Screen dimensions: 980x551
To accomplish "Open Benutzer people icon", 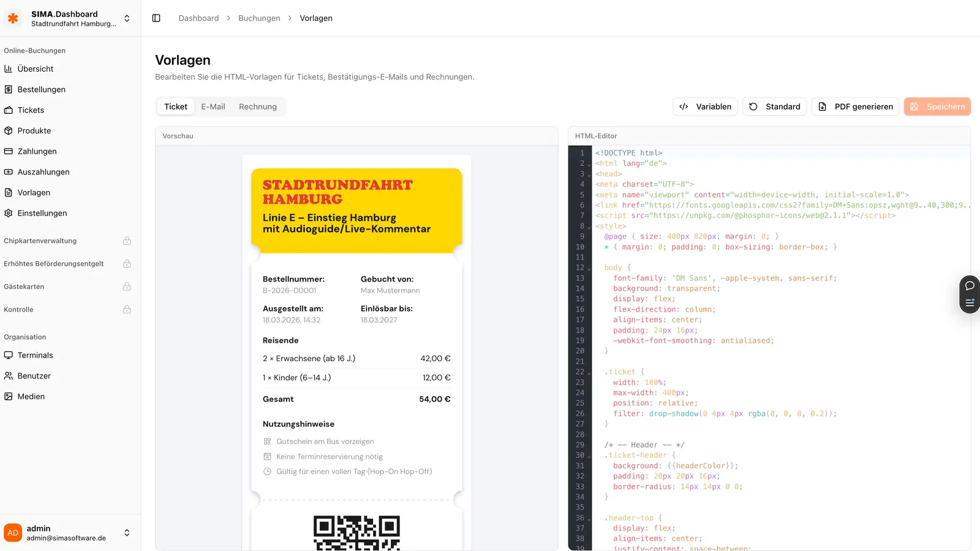I will click(9, 376).
